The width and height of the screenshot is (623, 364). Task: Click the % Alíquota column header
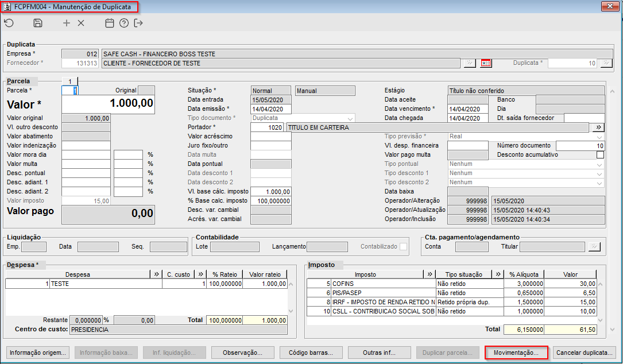pyautogui.click(x=524, y=274)
